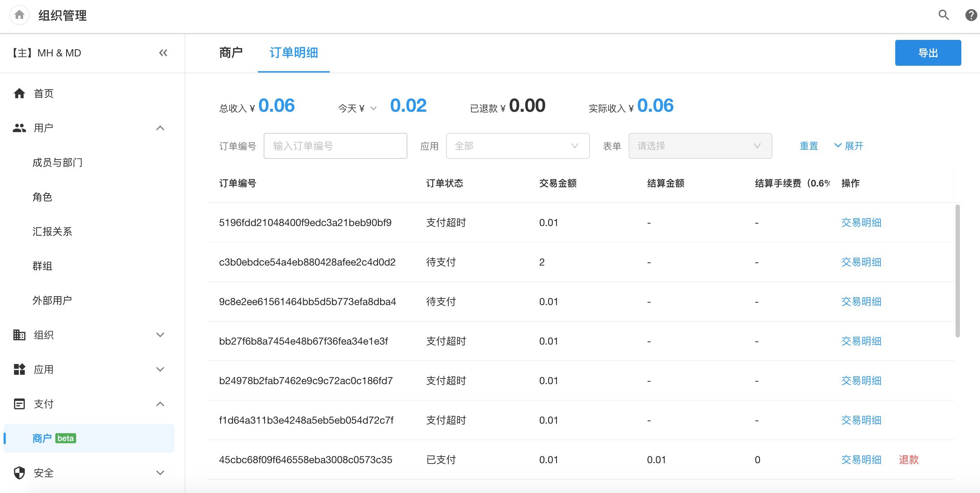Open search via magnifier icon
This screenshot has width=980, height=493.
coord(944,15)
